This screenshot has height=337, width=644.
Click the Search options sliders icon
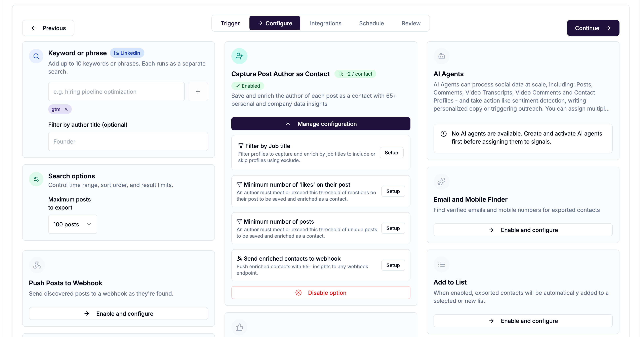[36, 179]
